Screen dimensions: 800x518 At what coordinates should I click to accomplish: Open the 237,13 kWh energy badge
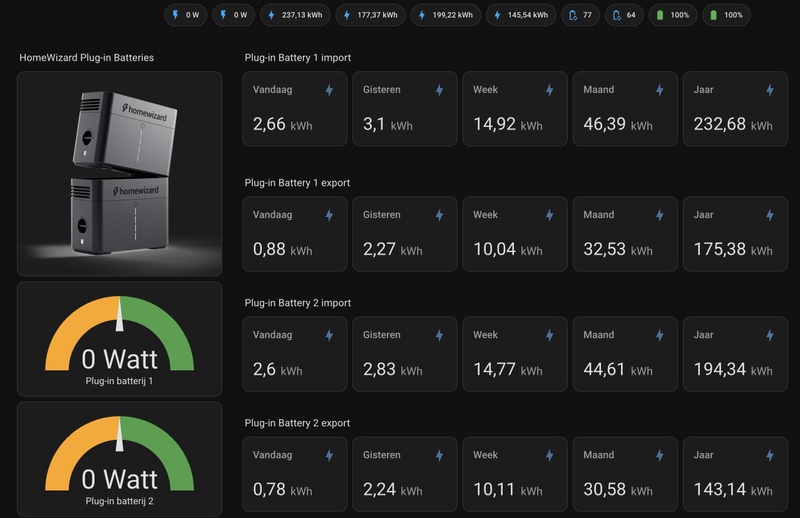coord(295,15)
